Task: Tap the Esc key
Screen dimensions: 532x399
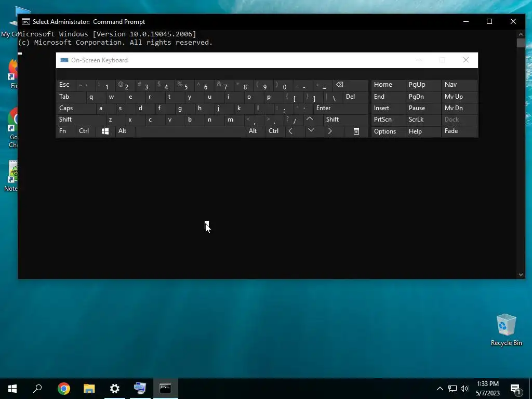Action: pos(66,85)
